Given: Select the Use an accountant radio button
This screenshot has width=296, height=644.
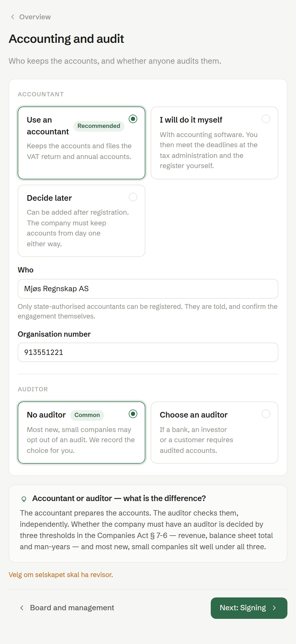Looking at the screenshot, I should [133, 119].
